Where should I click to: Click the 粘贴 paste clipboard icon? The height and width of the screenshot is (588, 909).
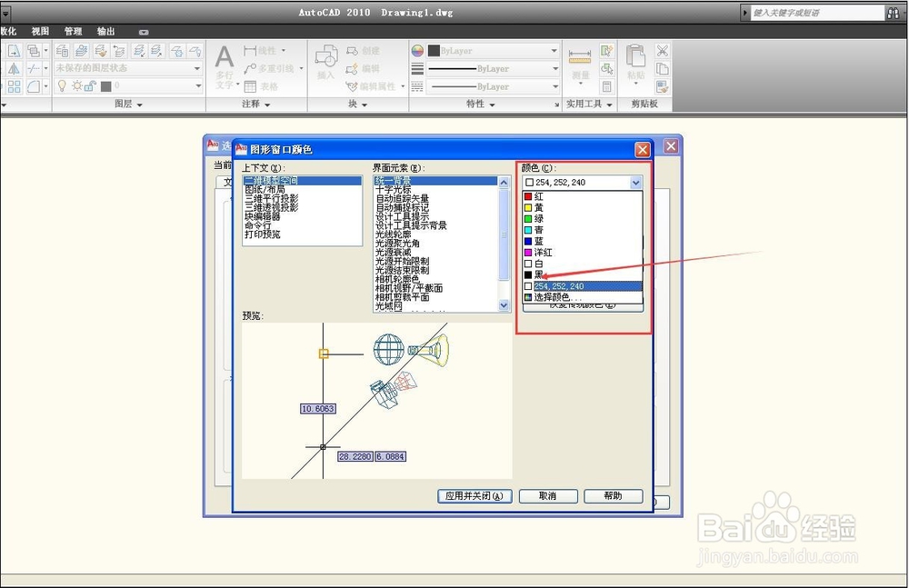coord(636,56)
